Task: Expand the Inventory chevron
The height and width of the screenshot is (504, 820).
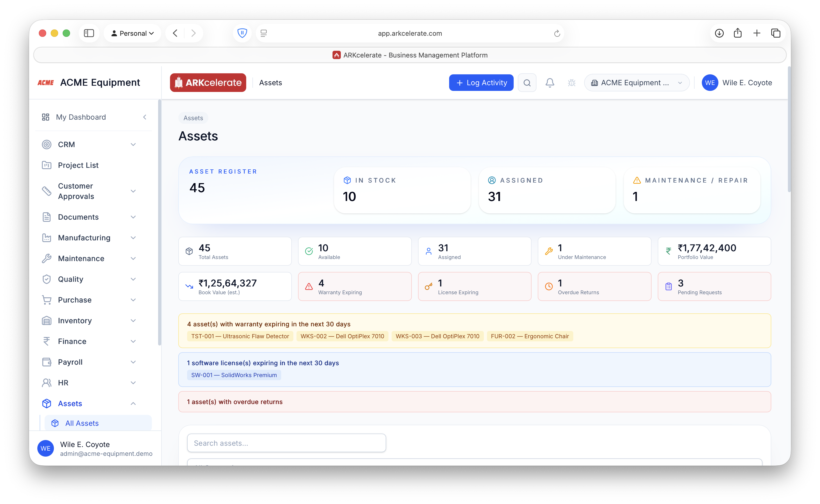Action: pyautogui.click(x=133, y=321)
